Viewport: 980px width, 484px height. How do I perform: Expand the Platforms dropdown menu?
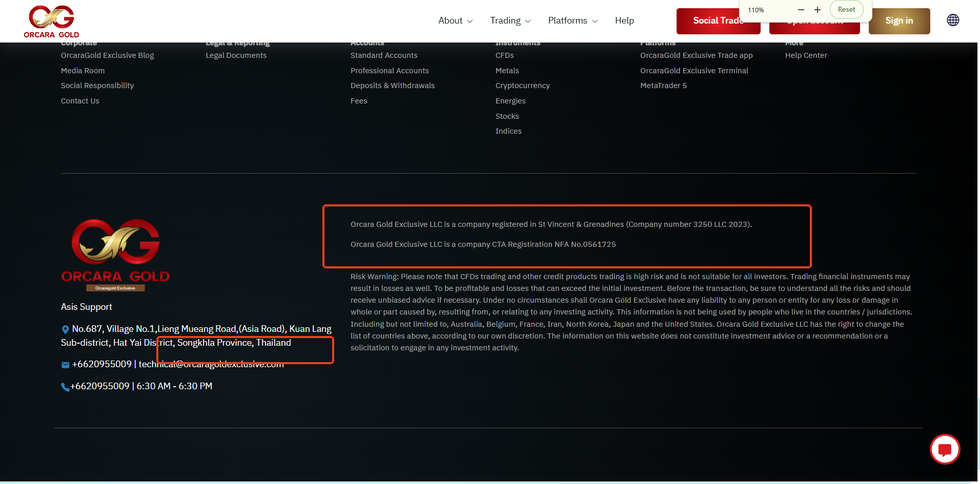tap(573, 20)
